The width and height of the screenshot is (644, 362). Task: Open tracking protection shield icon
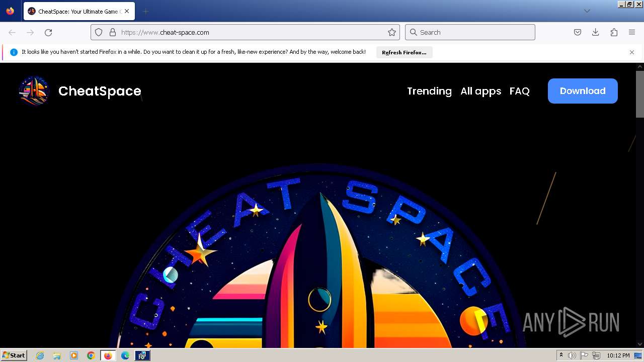99,32
